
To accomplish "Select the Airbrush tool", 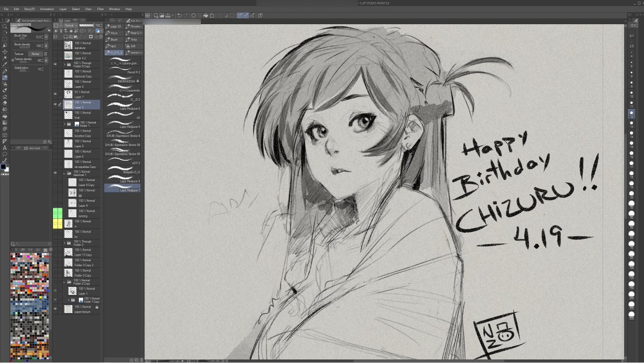I will pos(5,84).
